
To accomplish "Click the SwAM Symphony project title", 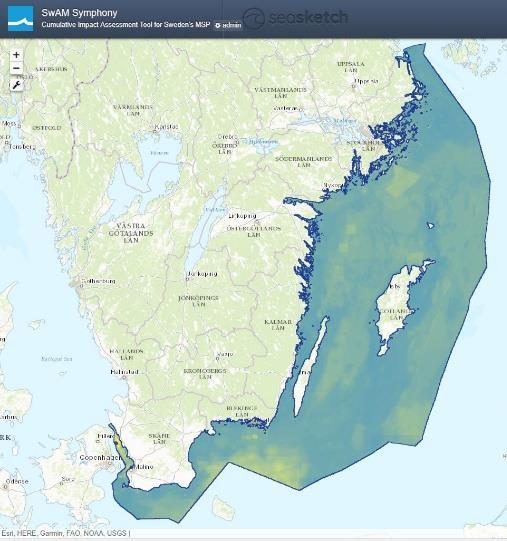I will click(79, 13).
